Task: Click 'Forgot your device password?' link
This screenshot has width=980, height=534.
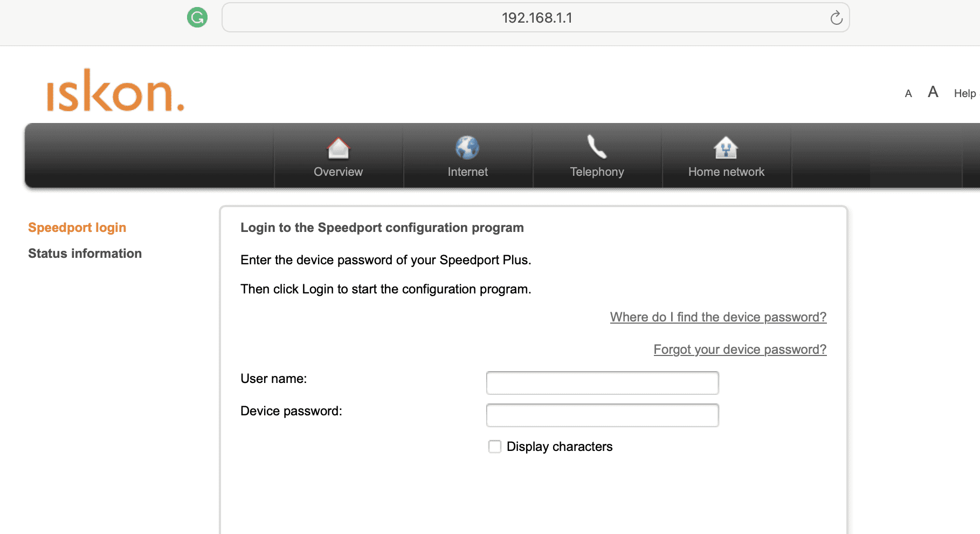Action: [740, 350]
